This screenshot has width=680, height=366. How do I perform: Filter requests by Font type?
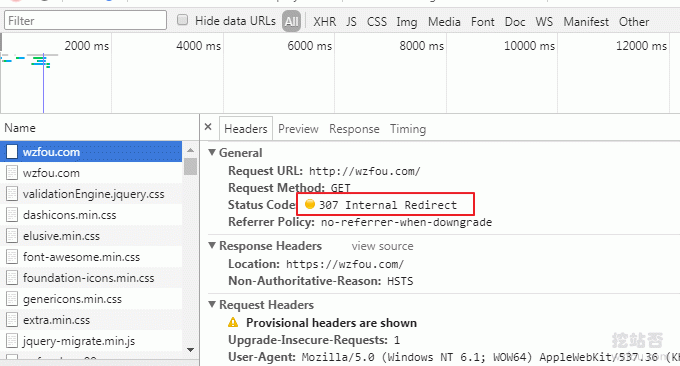click(483, 22)
